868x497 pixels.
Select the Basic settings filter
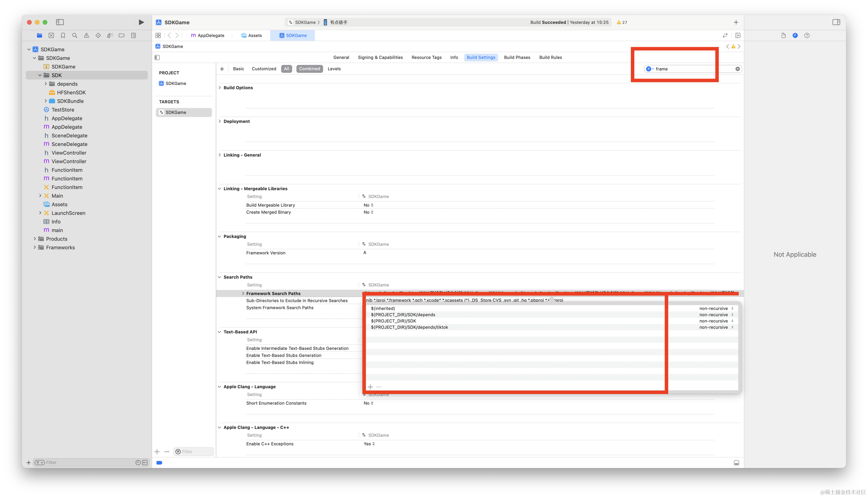[238, 69]
